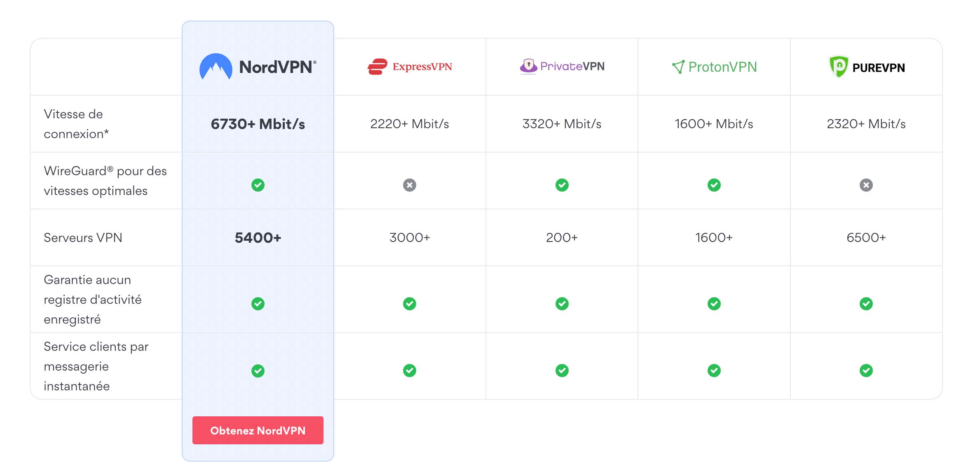Screen dimensions: 980x474
Task: Click the 'Serveurs VPN' row label
Action: click(x=83, y=238)
